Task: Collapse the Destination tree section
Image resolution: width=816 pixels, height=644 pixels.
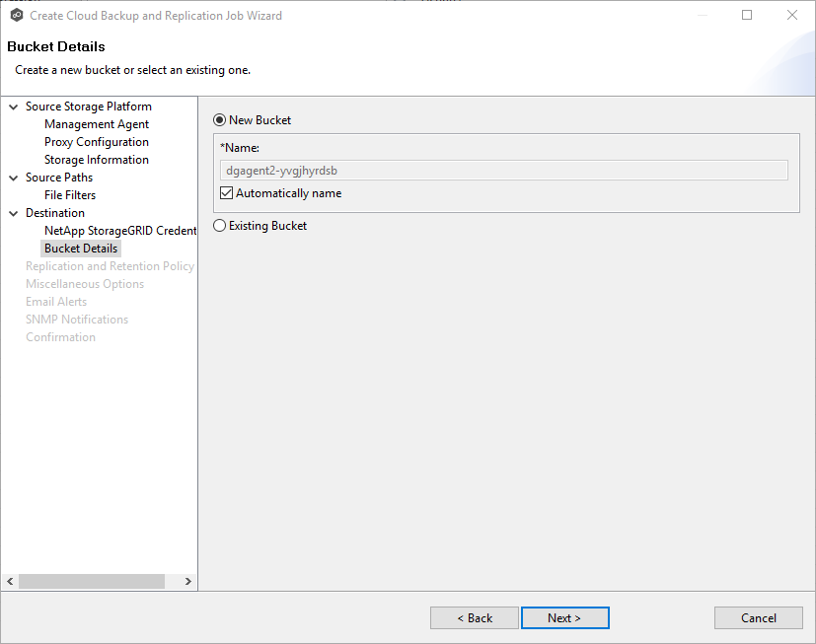Action: (12, 212)
